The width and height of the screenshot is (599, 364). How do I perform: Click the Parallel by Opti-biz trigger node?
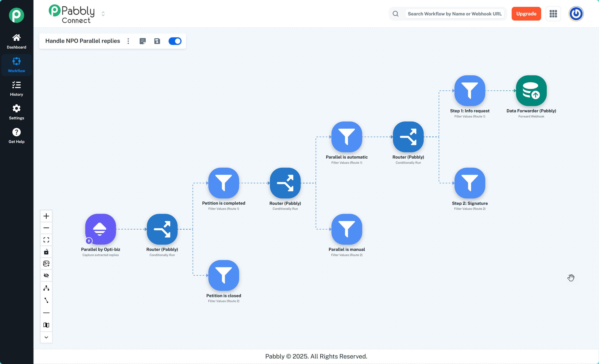pos(100,229)
